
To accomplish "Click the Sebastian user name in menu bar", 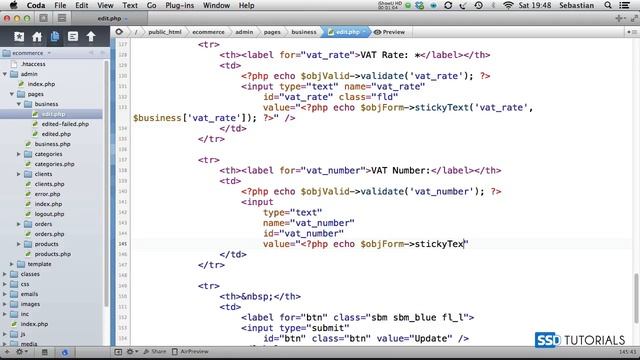I will coord(576,5).
